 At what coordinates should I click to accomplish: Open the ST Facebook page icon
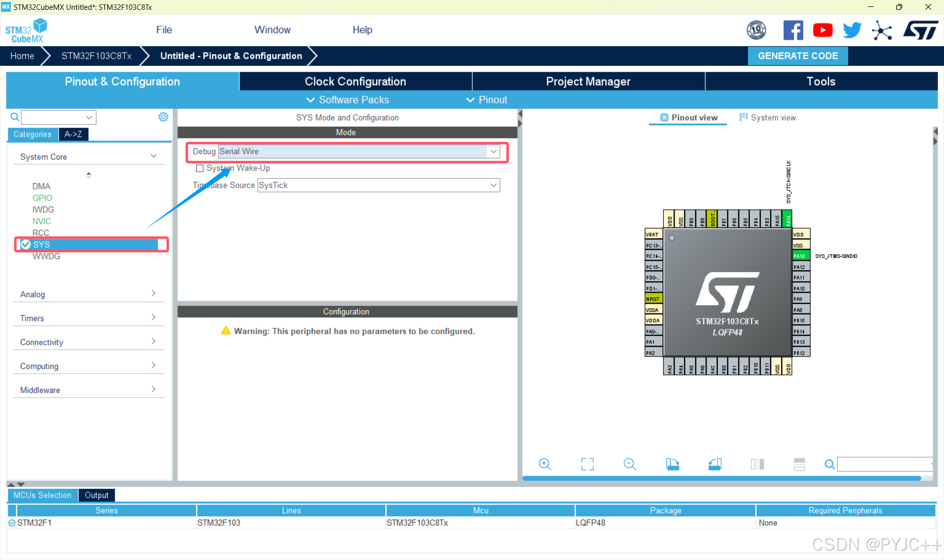793,30
